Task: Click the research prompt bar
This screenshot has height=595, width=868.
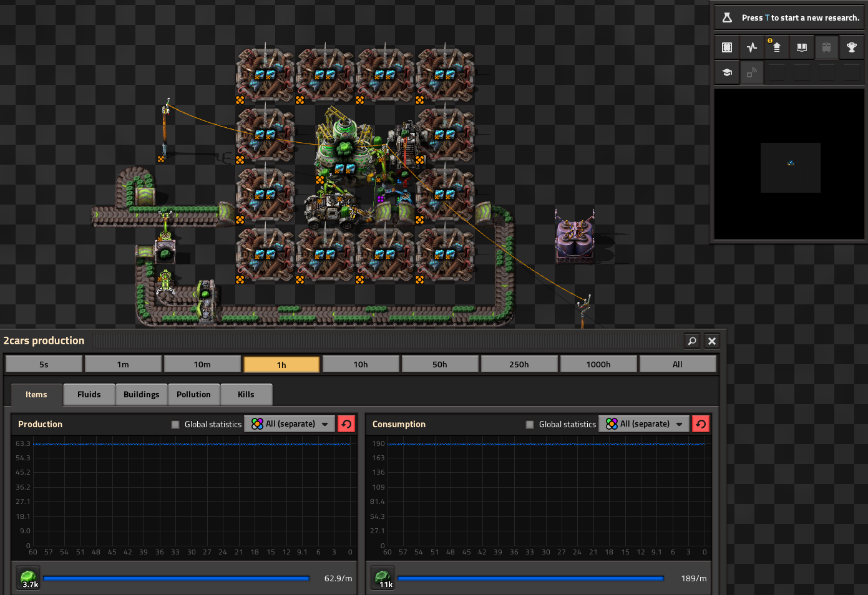Action: click(789, 18)
